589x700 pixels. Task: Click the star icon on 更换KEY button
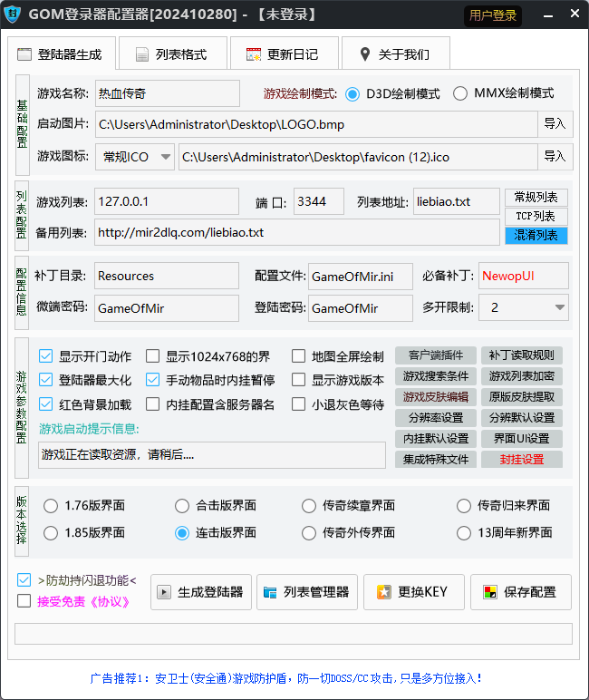coord(384,593)
